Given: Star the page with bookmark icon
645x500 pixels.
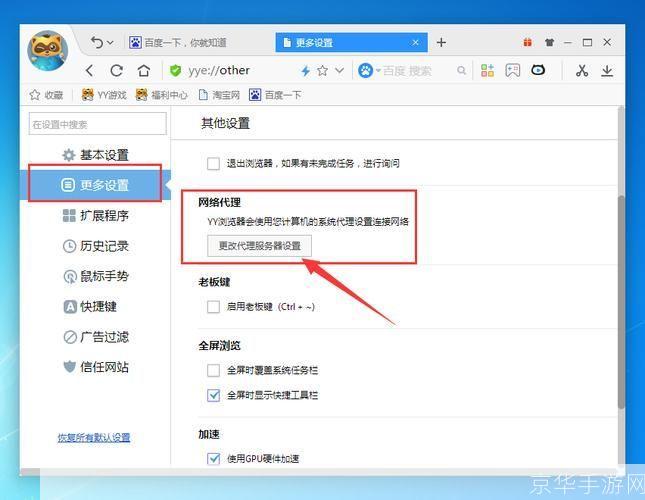Looking at the screenshot, I should tap(323, 71).
